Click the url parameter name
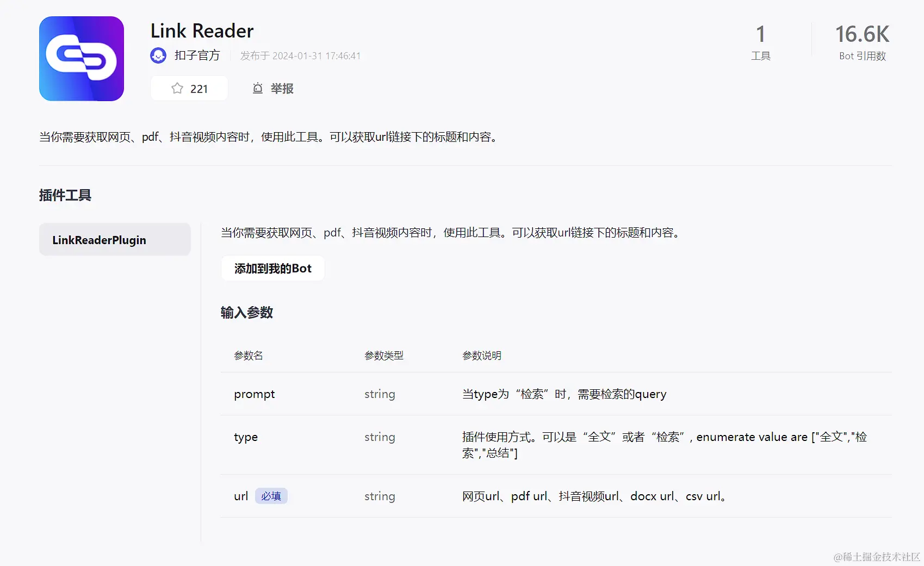 (241, 496)
